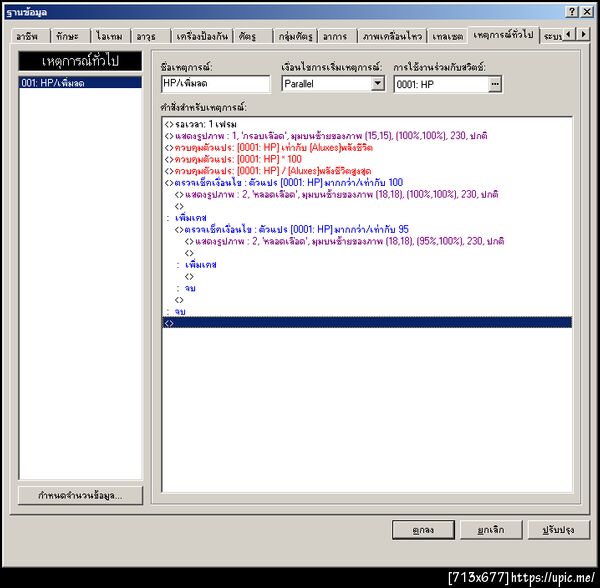Click the switch field showing '0001: HP'

pyautogui.click(x=442, y=84)
